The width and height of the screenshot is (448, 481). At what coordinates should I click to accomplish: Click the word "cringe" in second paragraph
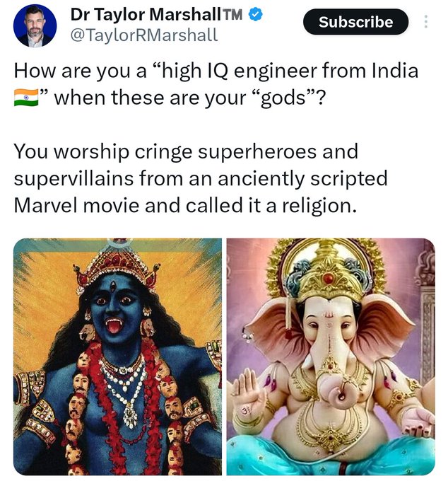[163, 153]
